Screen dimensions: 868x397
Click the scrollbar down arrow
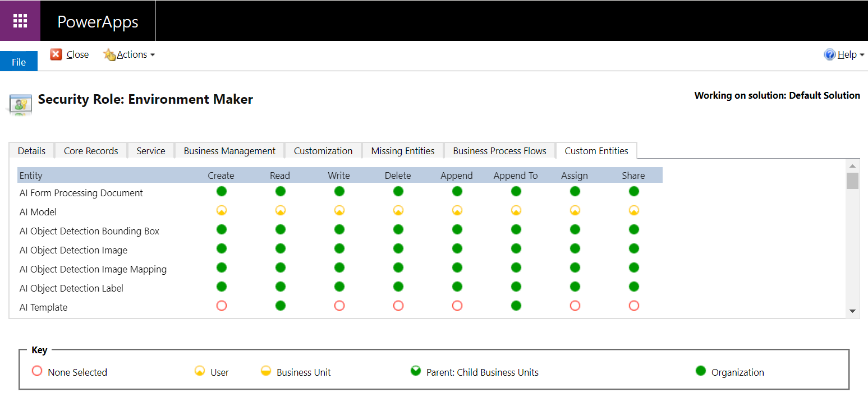tap(852, 311)
